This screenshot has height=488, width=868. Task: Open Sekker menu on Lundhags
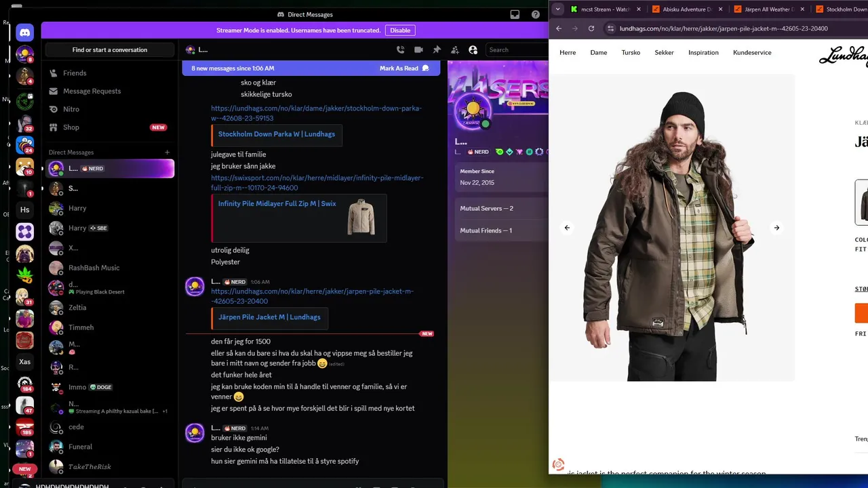pos(664,52)
